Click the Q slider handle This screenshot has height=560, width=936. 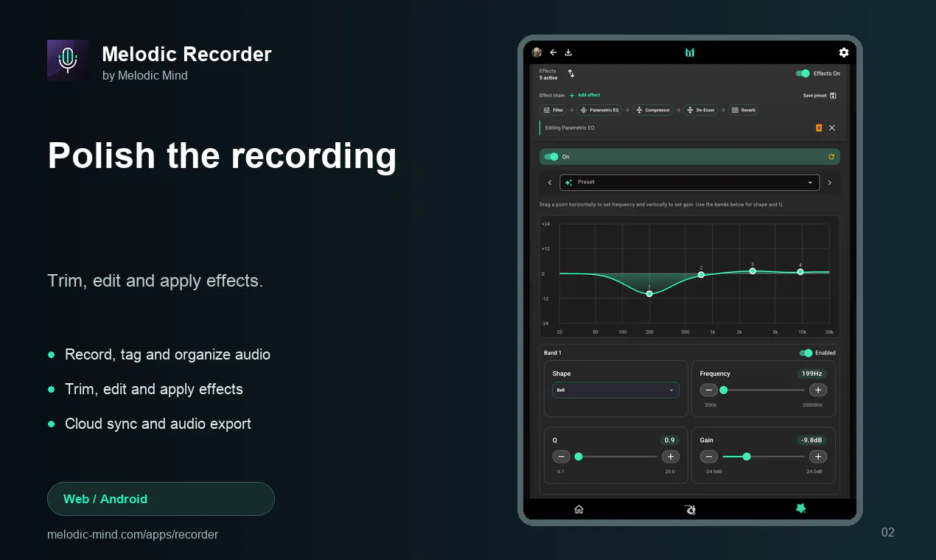[x=579, y=457]
